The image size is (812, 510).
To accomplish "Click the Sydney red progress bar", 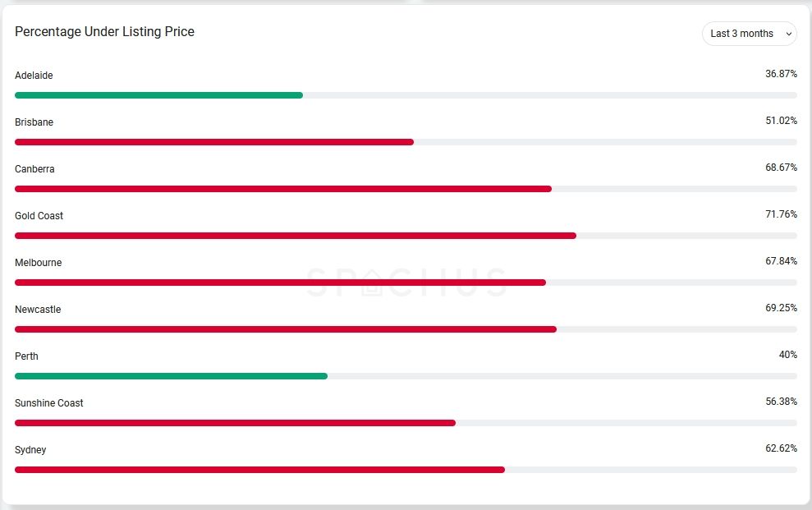I will click(259, 470).
